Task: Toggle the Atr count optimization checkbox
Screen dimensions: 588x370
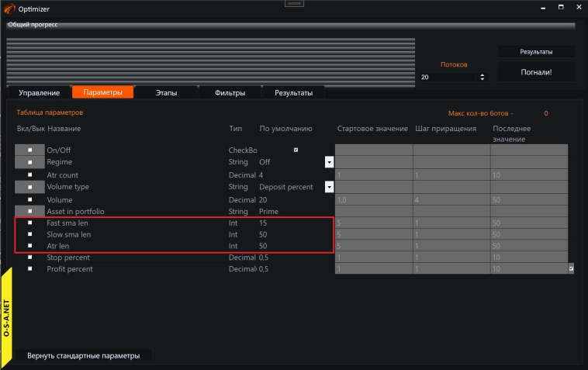Action: [x=30, y=175]
